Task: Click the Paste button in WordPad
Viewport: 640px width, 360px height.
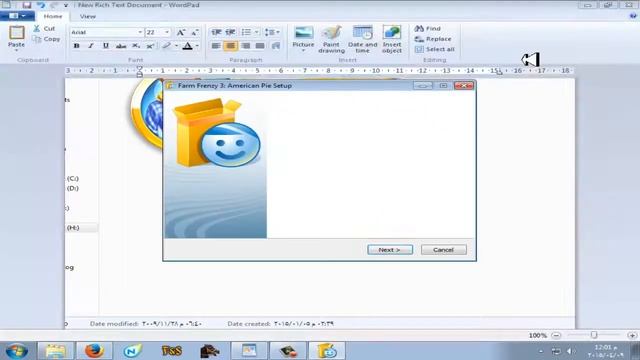Action: click(x=16, y=37)
